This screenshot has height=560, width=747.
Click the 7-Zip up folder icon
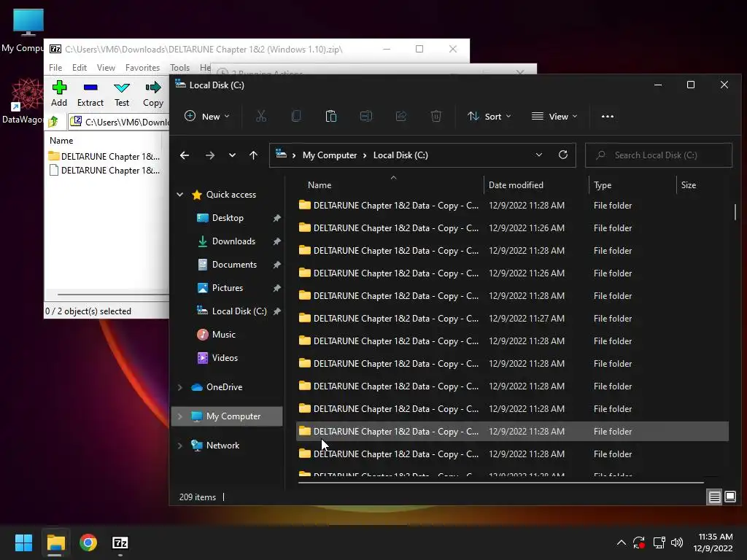pos(53,122)
